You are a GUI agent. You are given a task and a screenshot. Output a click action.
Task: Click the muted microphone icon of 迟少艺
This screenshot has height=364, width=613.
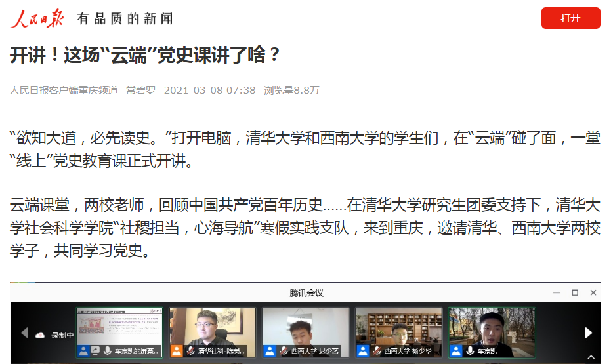click(x=284, y=351)
